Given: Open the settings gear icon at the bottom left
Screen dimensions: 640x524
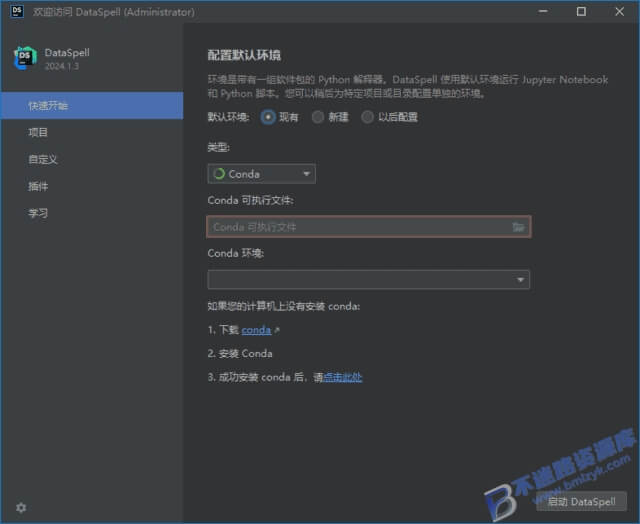Looking at the screenshot, I should pos(21,507).
